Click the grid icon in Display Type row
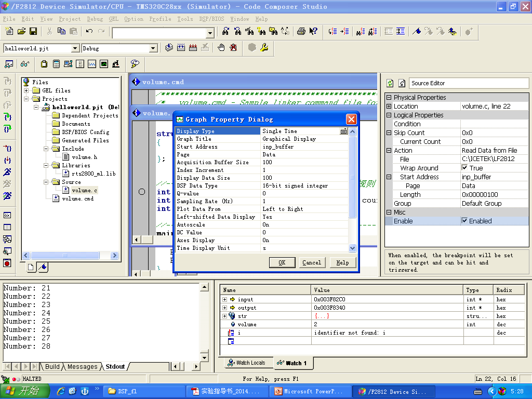Screen dimensions: 532x399 [x=344, y=131]
